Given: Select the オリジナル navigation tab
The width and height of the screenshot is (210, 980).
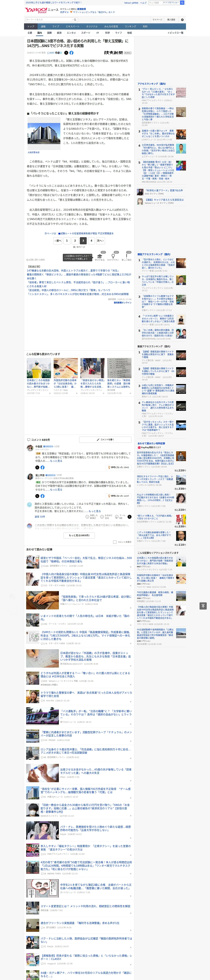Looking at the screenshot, I should coord(92,27).
